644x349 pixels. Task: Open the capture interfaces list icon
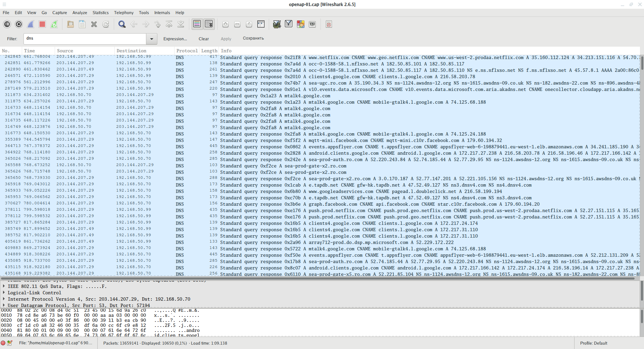click(7, 24)
